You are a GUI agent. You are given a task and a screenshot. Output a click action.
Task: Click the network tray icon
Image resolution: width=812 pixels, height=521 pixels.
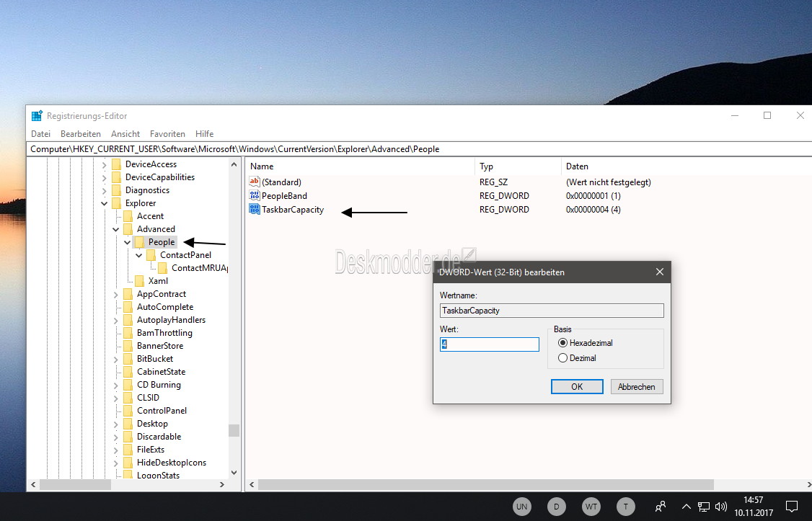click(703, 507)
